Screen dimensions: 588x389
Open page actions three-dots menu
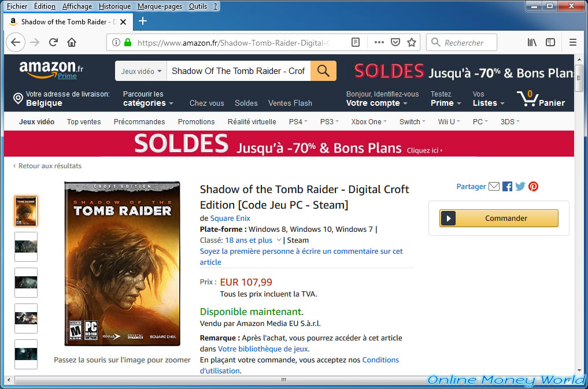[379, 42]
